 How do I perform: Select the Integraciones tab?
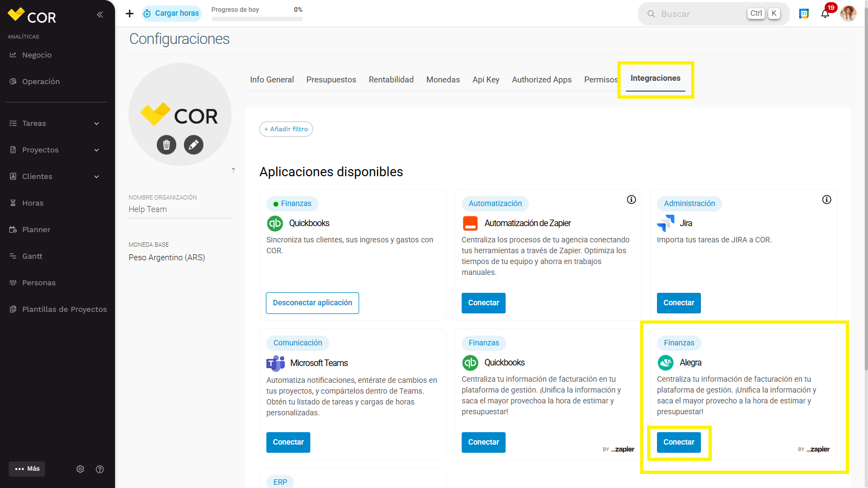tap(655, 78)
